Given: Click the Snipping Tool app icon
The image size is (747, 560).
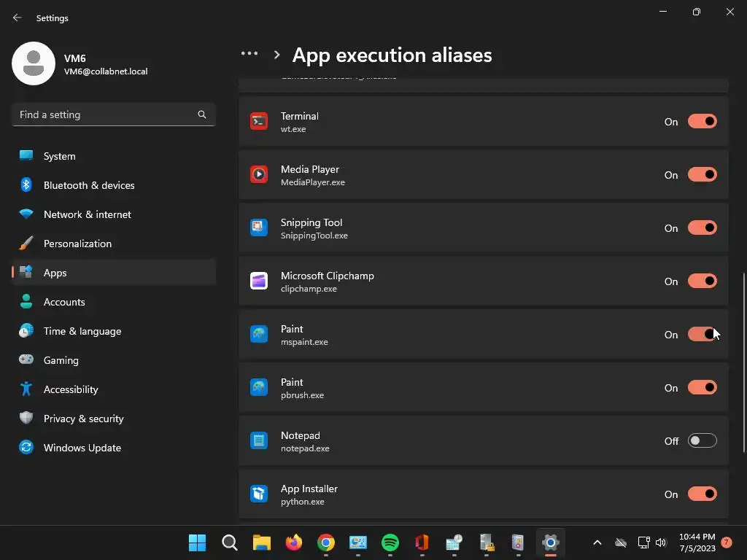Looking at the screenshot, I should click(258, 228).
